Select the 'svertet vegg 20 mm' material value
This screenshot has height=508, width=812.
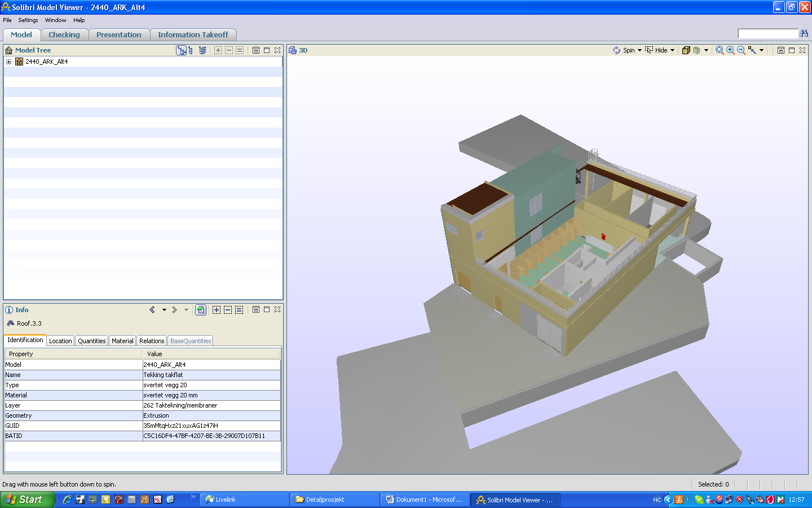[x=211, y=395]
